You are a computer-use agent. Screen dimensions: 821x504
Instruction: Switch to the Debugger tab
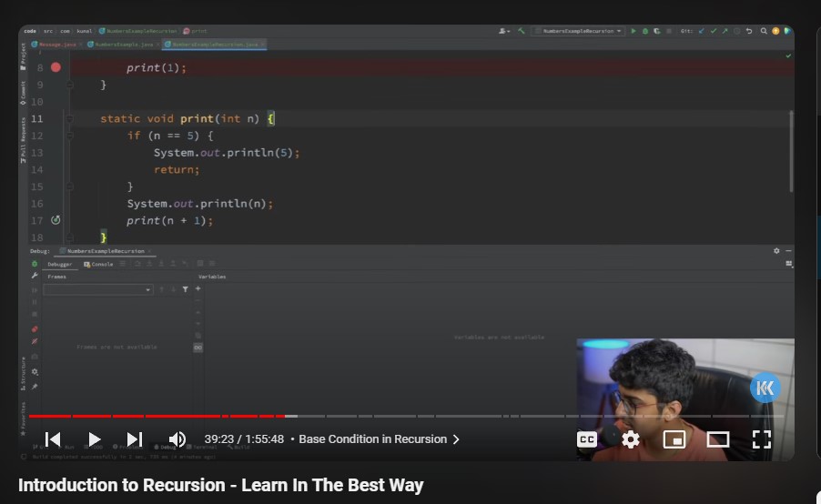(60, 265)
